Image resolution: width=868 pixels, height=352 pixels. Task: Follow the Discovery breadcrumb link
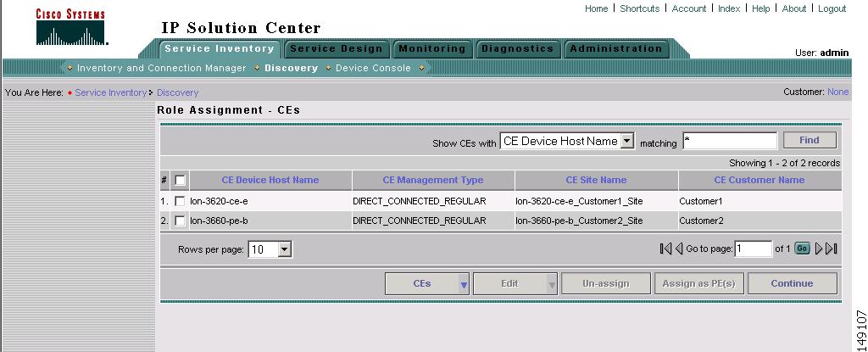[x=178, y=92]
